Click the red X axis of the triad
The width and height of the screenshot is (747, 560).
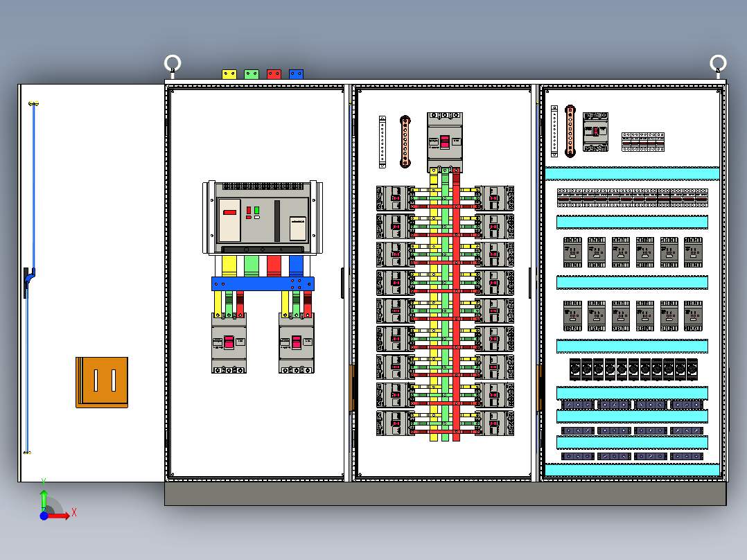60,516
